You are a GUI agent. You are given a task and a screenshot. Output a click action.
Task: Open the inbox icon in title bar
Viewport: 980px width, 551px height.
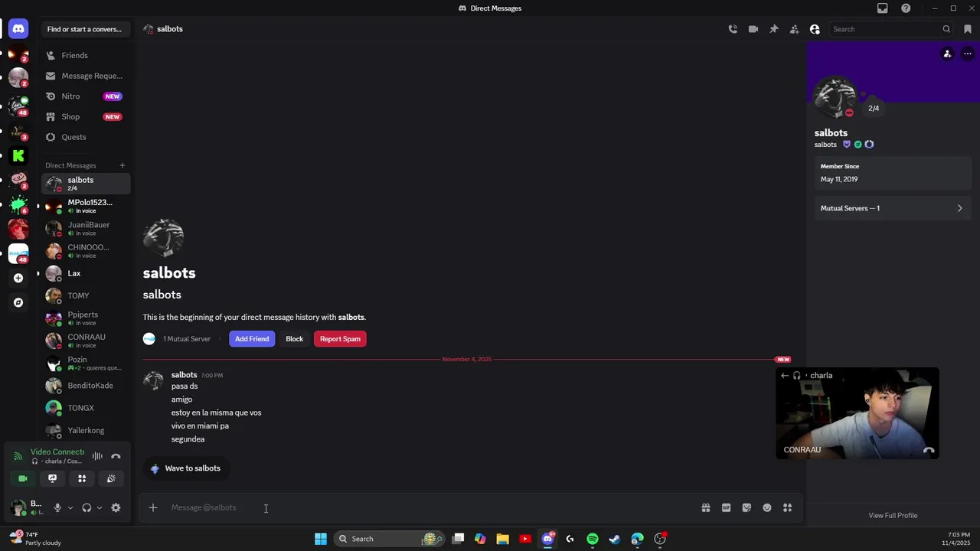point(883,8)
